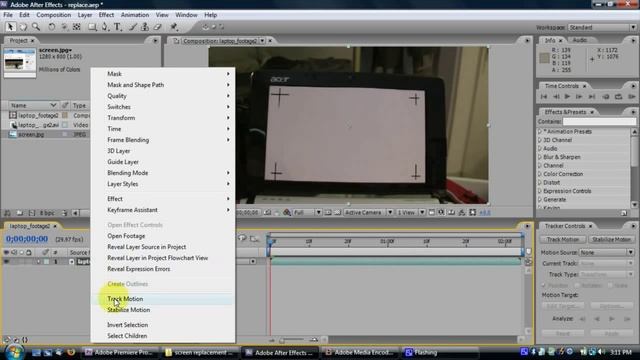Switch to Adobe Premiere Pro taskbar button

coord(119,353)
